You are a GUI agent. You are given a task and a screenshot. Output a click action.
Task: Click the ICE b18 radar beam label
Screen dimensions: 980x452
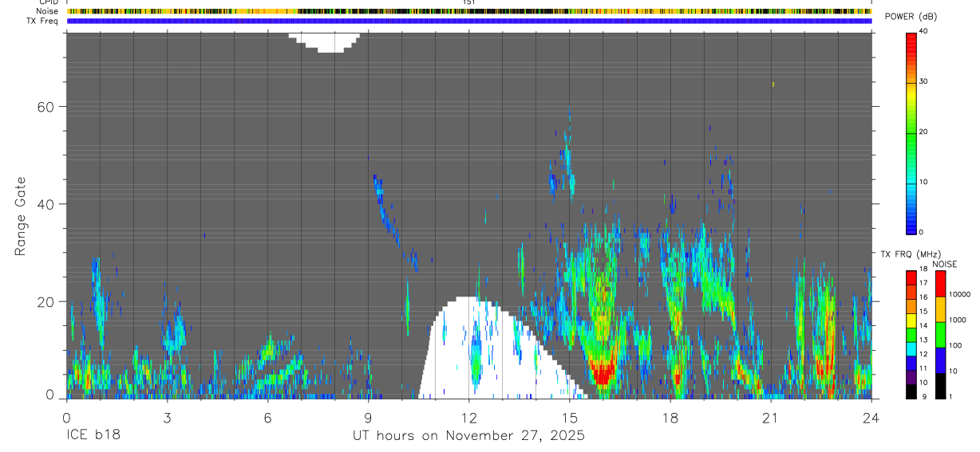(93, 435)
